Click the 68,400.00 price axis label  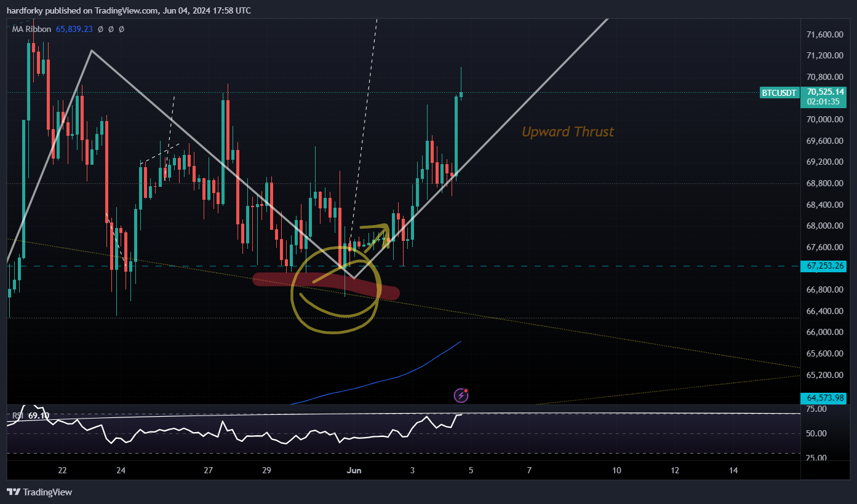click(x=824, y=205)
